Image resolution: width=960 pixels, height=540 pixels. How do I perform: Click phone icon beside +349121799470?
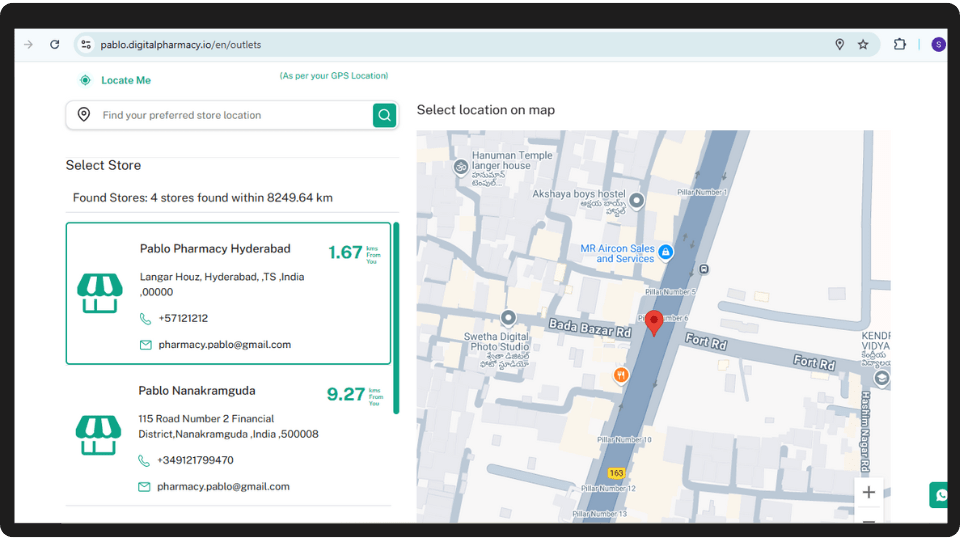[x=144, y=460]
